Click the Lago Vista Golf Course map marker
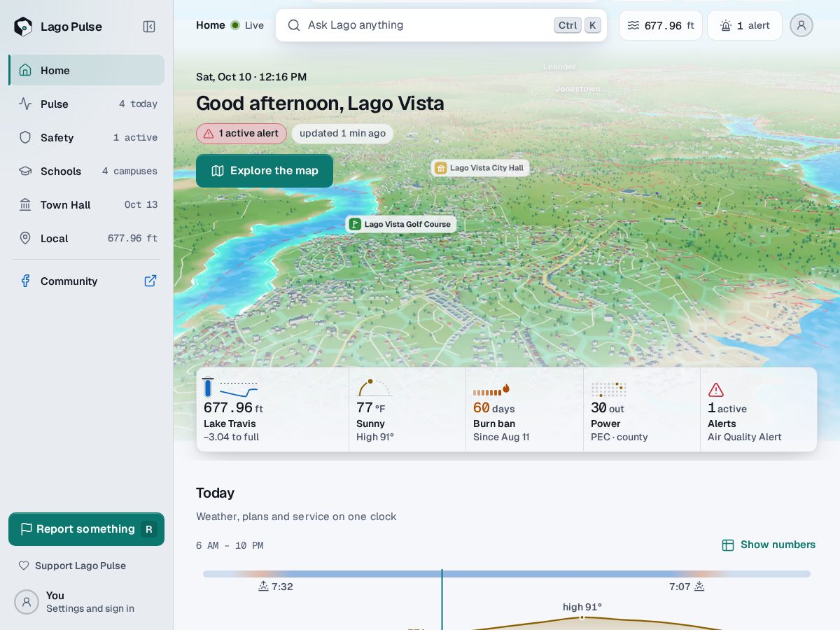 [401, 224]
